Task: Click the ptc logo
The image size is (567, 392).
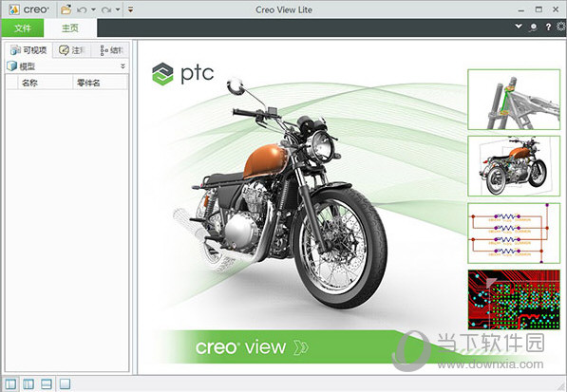Action: click(x=183, y=73)
